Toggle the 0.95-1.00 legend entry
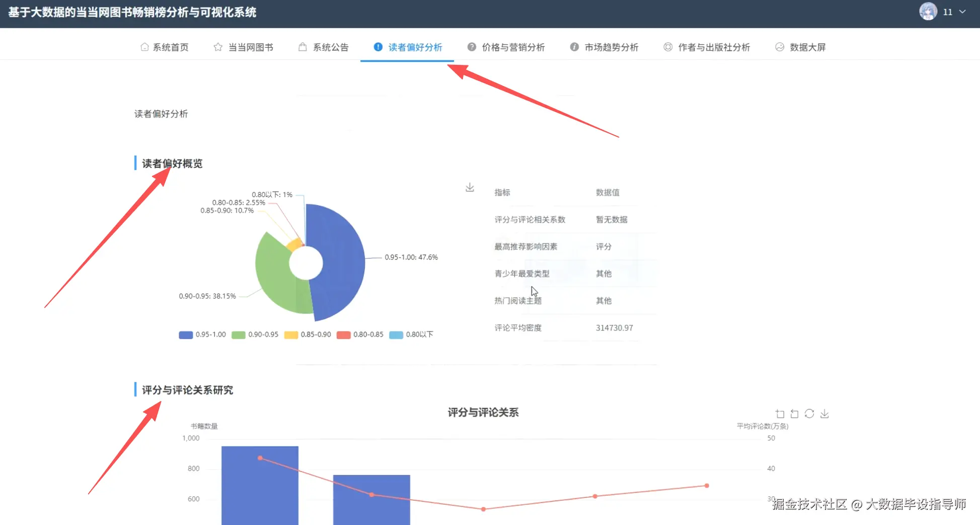The image size is (980, 525). coord(202,334)
